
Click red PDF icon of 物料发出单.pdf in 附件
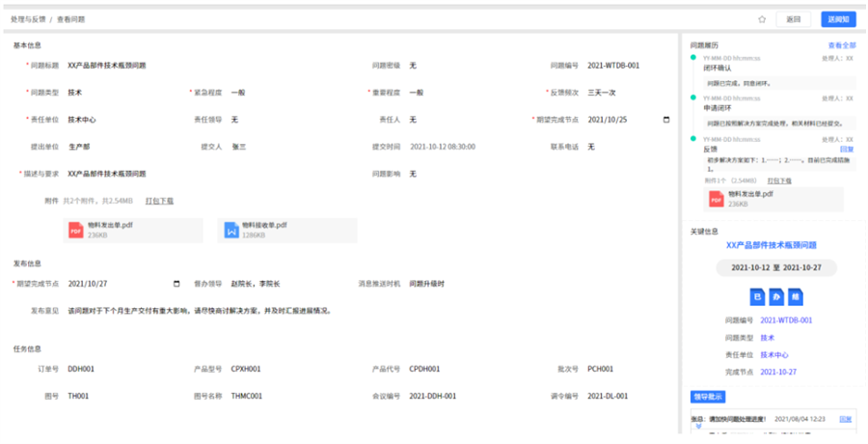(x=75, y=230)
